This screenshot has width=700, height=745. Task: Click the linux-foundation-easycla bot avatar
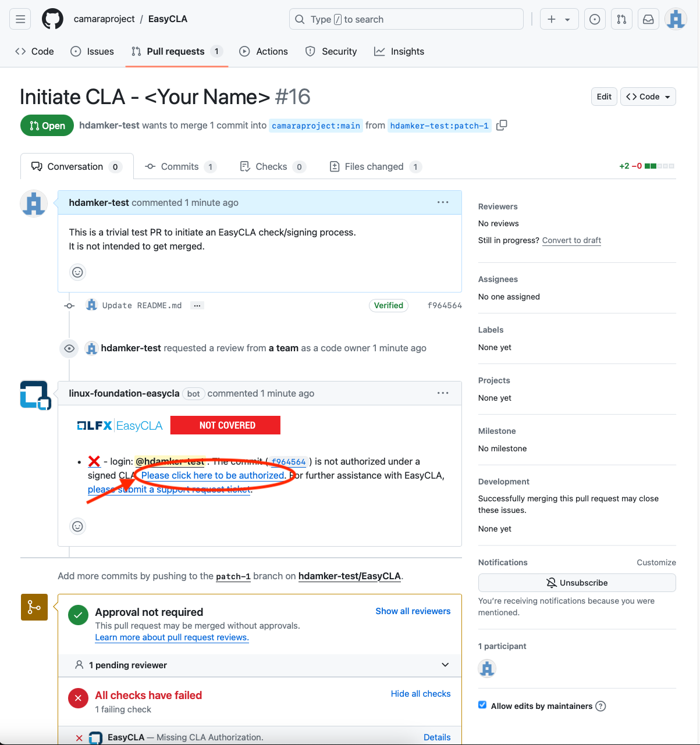tap(35, 395)
